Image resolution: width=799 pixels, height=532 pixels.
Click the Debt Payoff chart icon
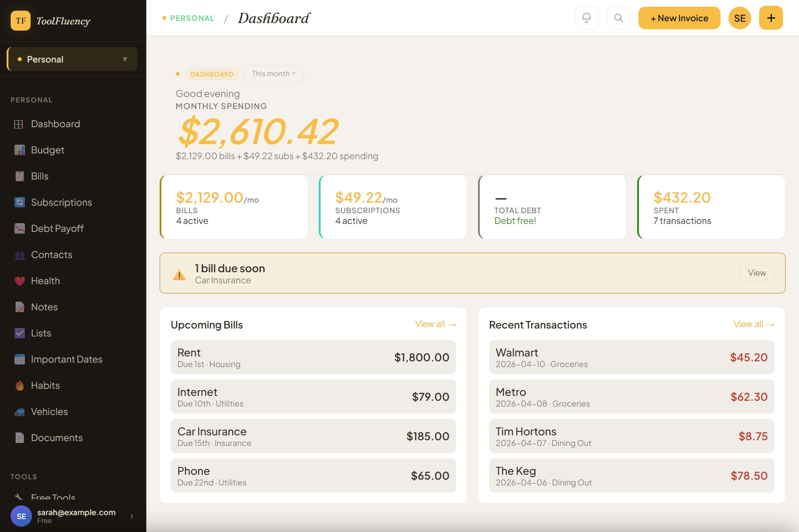click(20, 229)
